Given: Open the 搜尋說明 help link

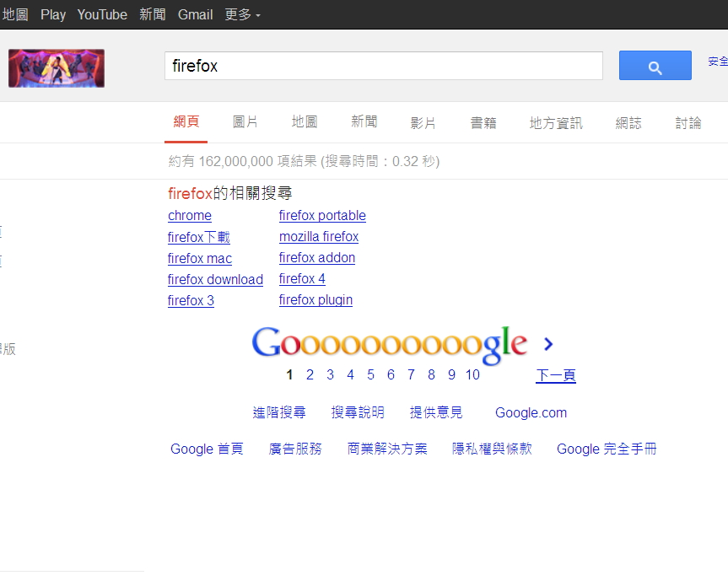Looking at the screenshot, I should pos(358,412).
